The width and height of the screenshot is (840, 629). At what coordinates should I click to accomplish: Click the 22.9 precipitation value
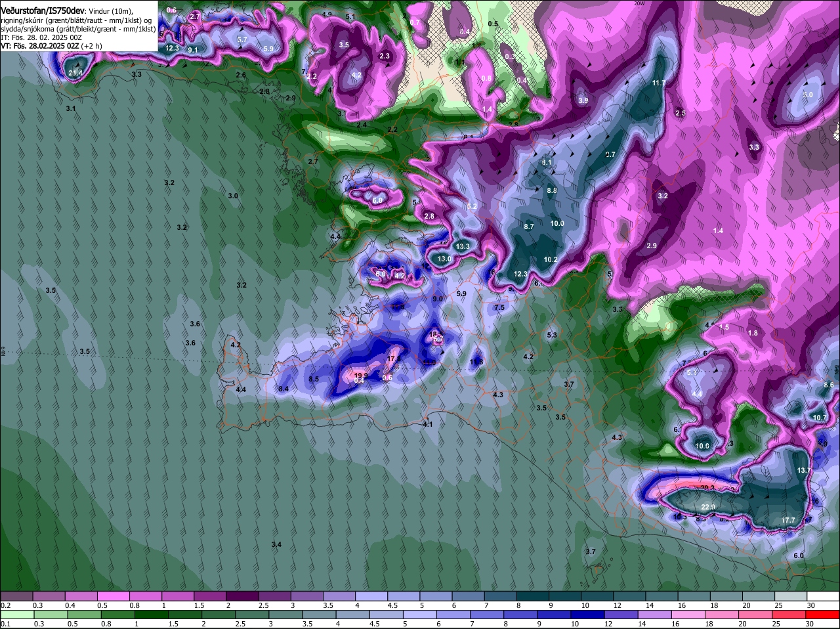[708, 508]
